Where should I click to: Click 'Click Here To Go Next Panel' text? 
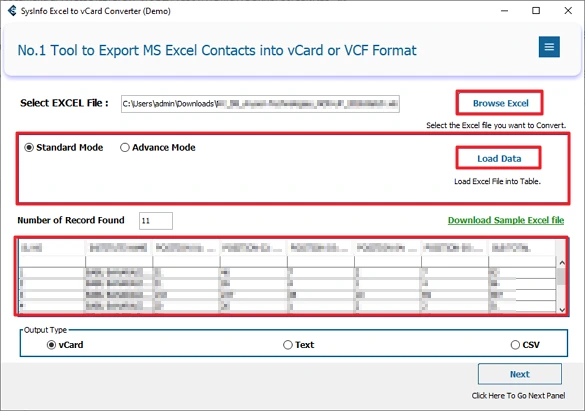(x=518, y=396)
